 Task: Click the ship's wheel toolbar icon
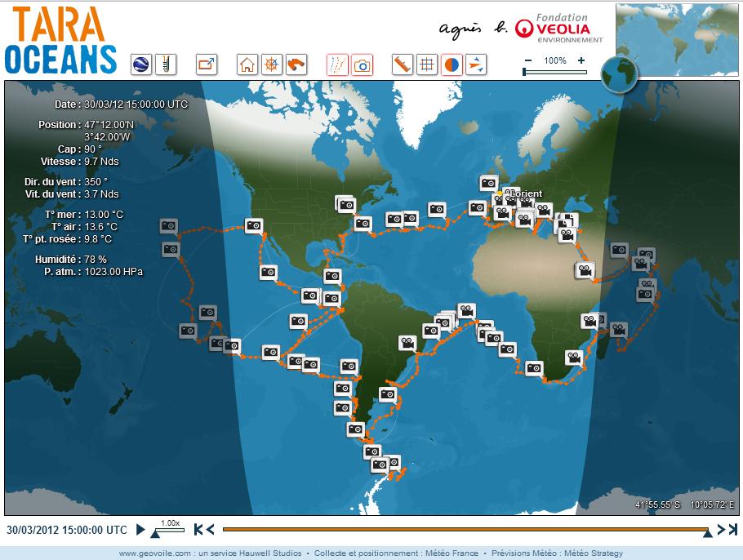pos(272,64)
